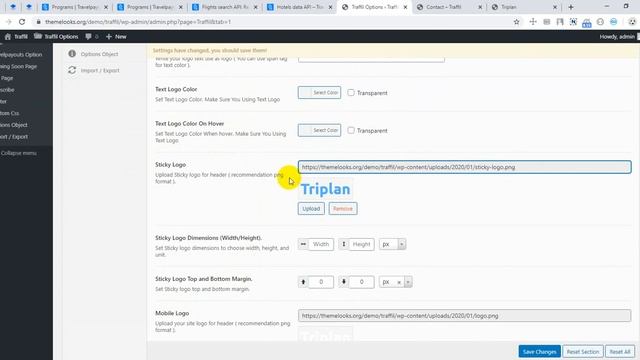This screenshot has height=360, width=640.
Task: Open Options Object section
Action: pyautogui.click(x=99, y=54)
